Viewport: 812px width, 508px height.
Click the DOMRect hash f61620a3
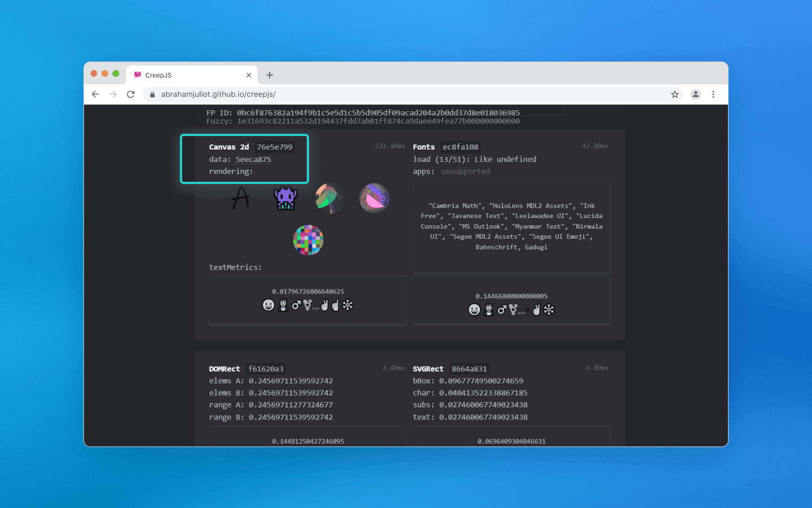click(x=265, y=369)
